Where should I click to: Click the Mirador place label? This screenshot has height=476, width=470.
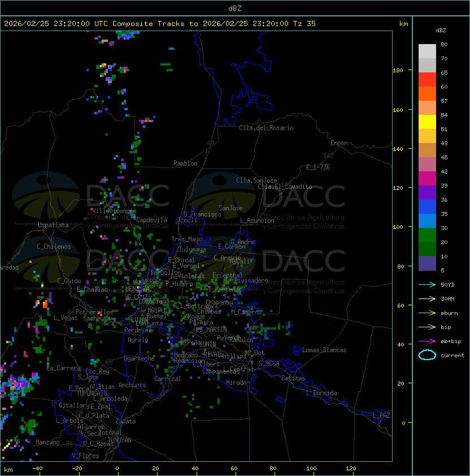[x=238, y=383]
